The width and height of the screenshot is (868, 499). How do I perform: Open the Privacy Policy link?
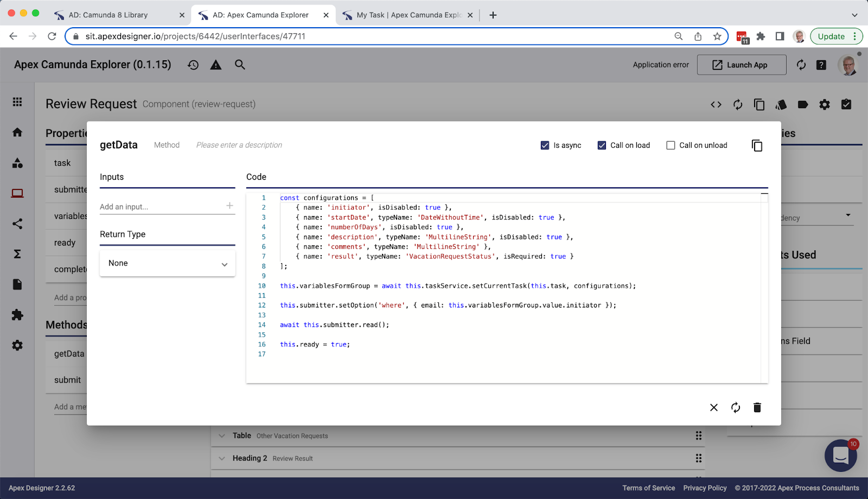coord(705,488)
